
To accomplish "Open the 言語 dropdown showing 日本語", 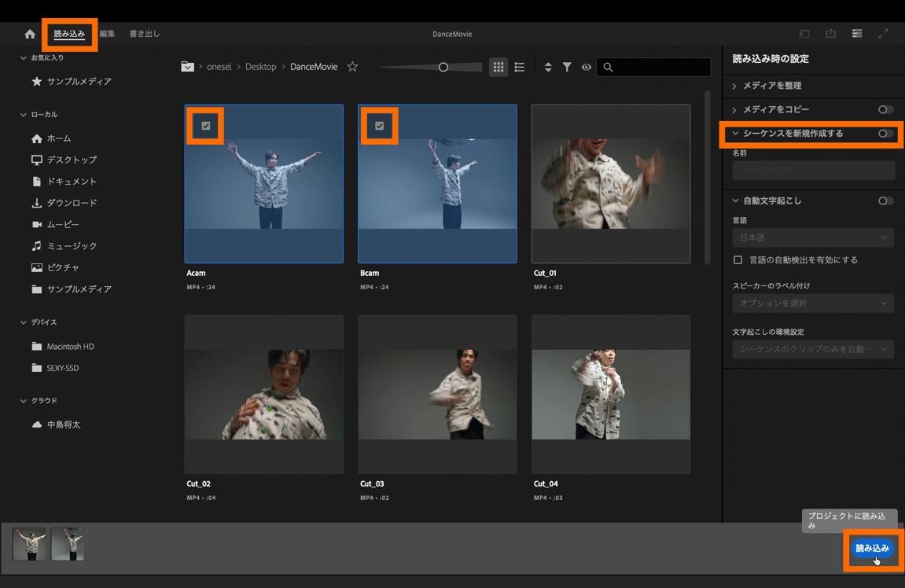I will point(813,237).
